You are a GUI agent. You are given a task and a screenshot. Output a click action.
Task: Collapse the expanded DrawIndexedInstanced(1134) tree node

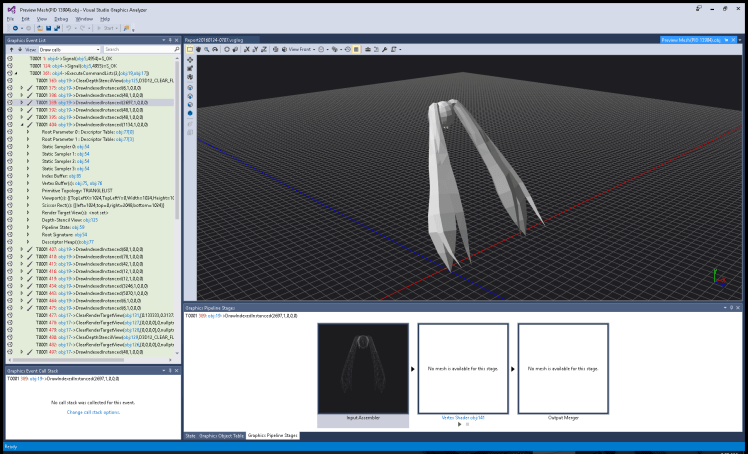click(x=21, y=124)
